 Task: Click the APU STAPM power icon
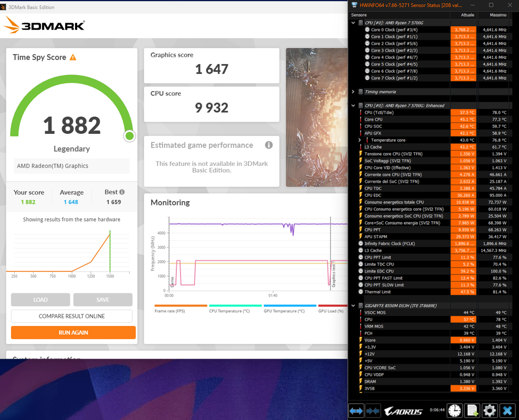click(x=361, y=236)
